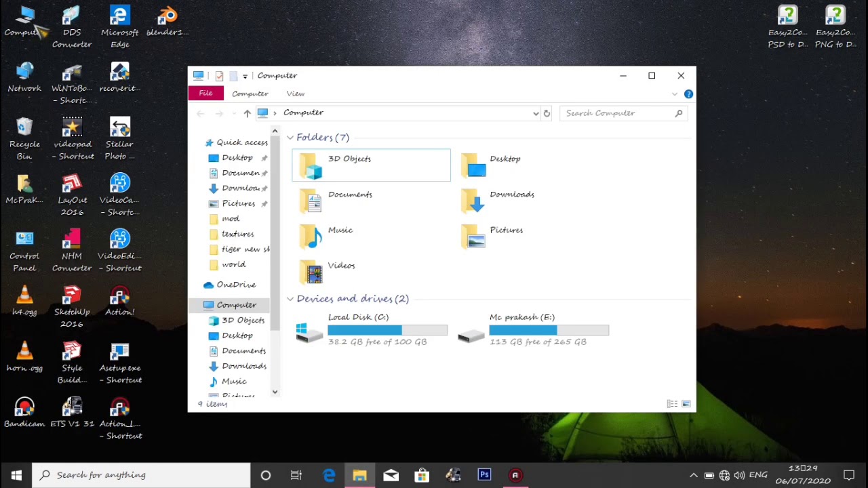
Task: Click the Cortana circle button
Action: tap(266, 475)
